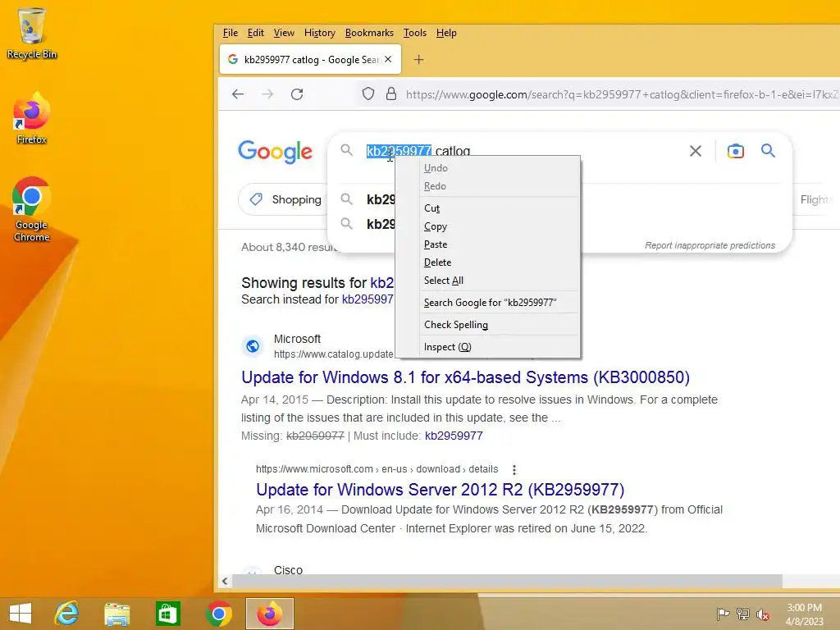Click the three-dot menu beside microsoft.com result
This screenshot has width=840, height=630.
coord(514,470)
